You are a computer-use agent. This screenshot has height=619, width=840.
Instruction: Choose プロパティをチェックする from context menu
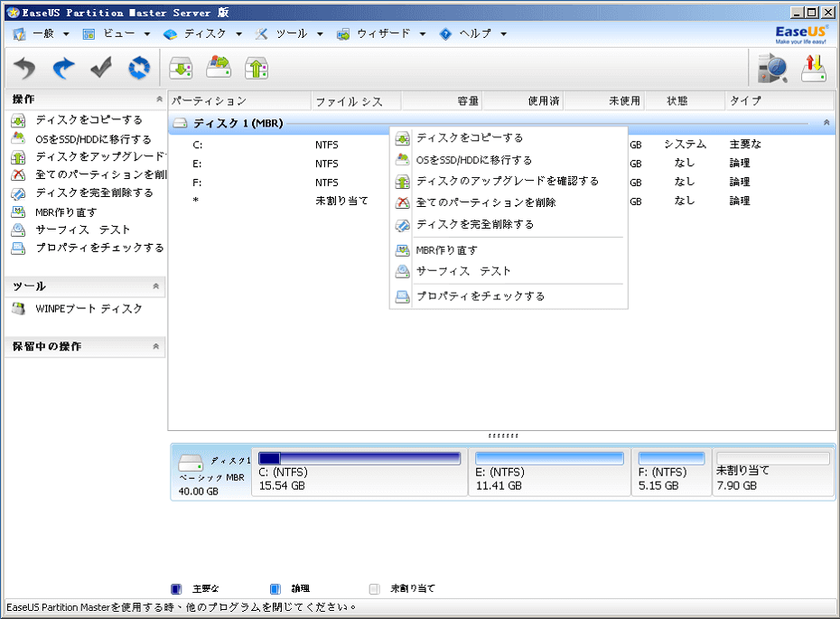click(x=481, y=295)
